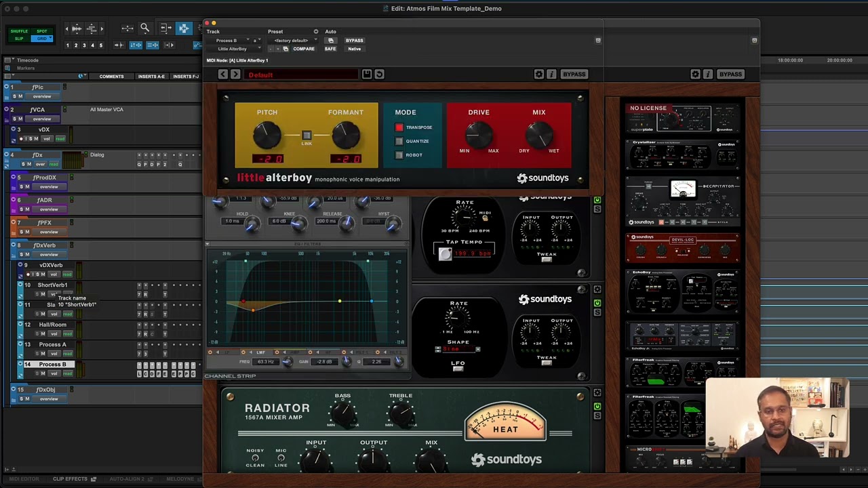Open Markers ruler icon
The image size is (868, 488).
click(x=7, y=68)
